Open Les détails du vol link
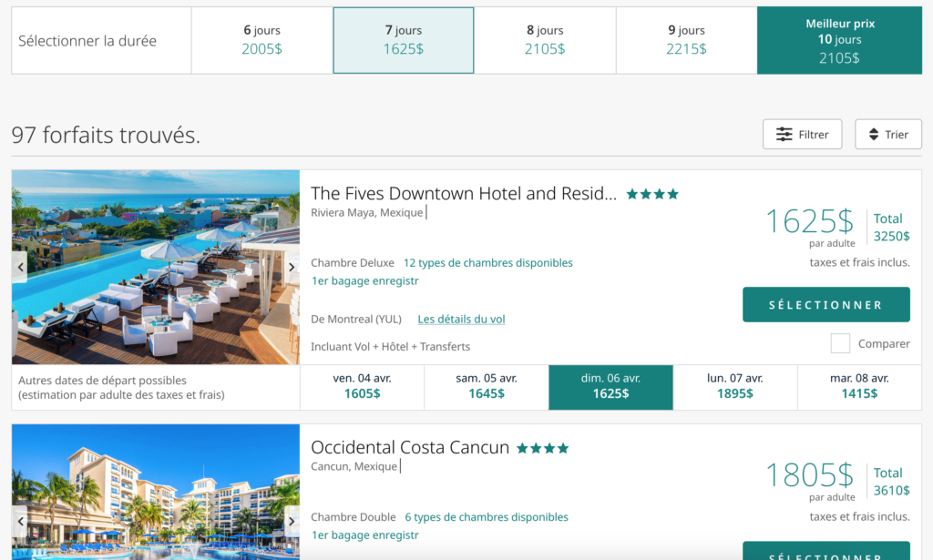The height and width of the screenshot is (560, 933). coord(461,320)
